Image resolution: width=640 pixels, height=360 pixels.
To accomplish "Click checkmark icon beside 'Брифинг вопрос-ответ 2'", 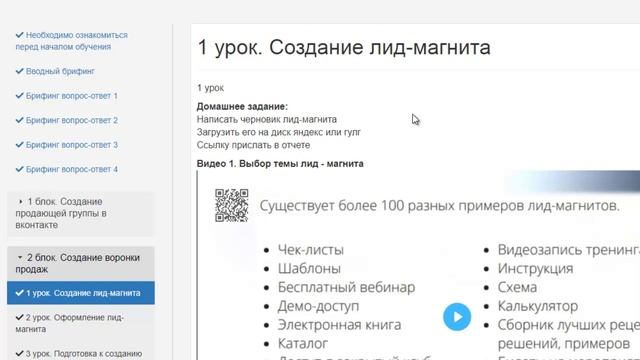I will point(20,120).
